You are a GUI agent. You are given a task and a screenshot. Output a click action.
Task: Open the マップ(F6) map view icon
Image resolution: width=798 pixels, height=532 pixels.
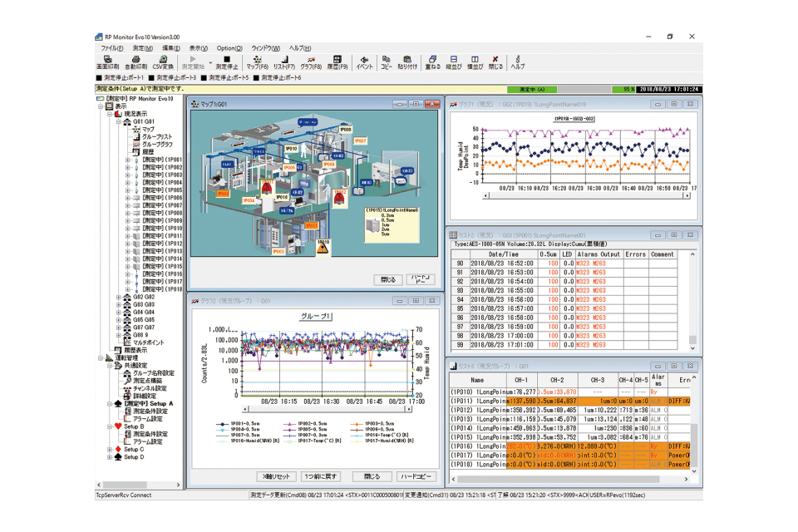click(x=257, y=62)
